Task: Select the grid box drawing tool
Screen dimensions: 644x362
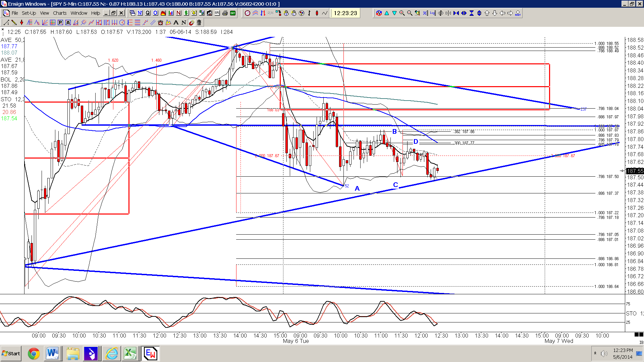Action: coord(53,22)
